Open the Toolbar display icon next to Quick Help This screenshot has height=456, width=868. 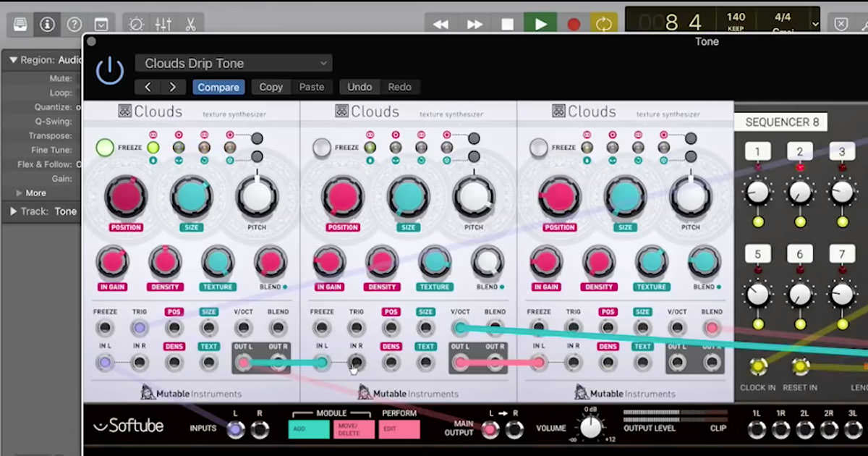[101, 24]
